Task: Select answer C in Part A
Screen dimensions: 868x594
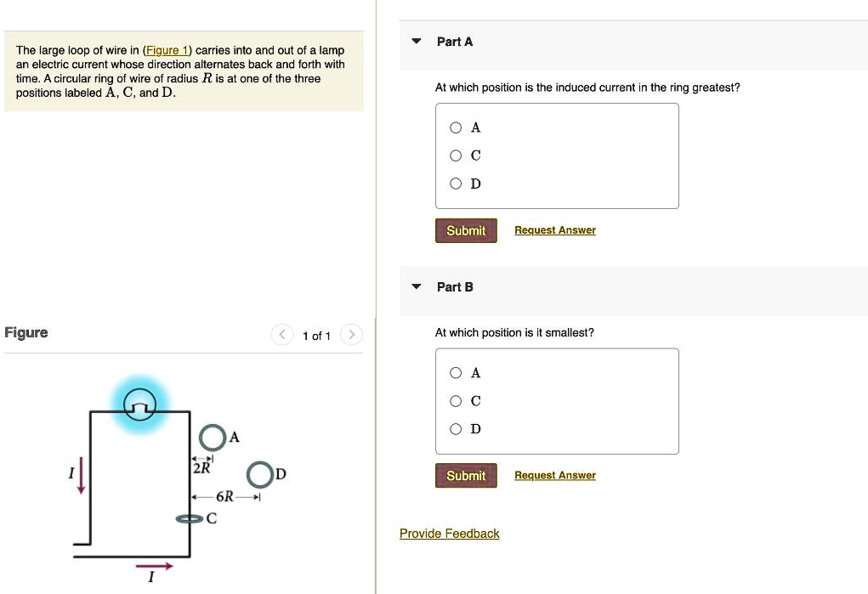Action: 456,156
